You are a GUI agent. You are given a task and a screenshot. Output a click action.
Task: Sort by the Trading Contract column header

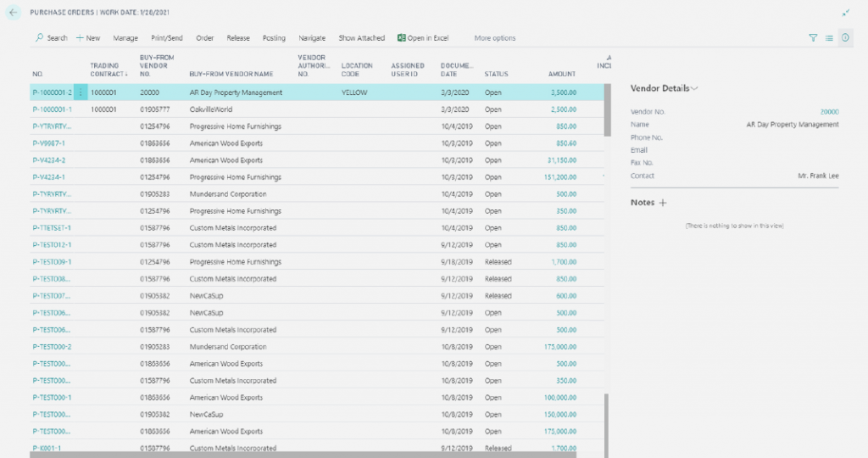pyautogui.click(x=108, y=70)
